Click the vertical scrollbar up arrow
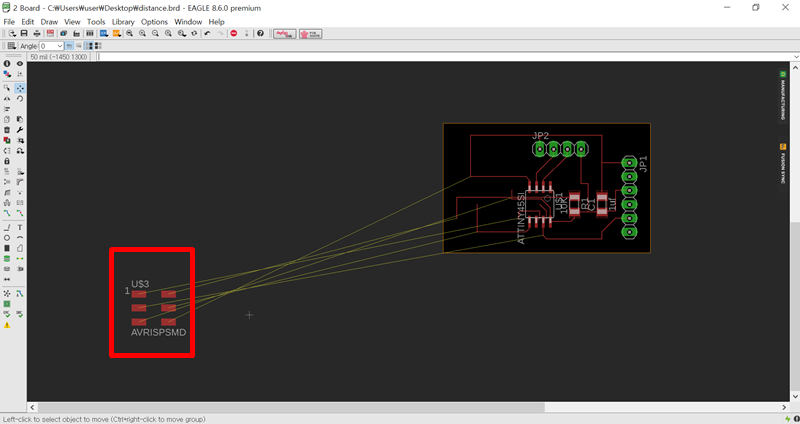Viewport: 800px width, 424px height. 795,67
